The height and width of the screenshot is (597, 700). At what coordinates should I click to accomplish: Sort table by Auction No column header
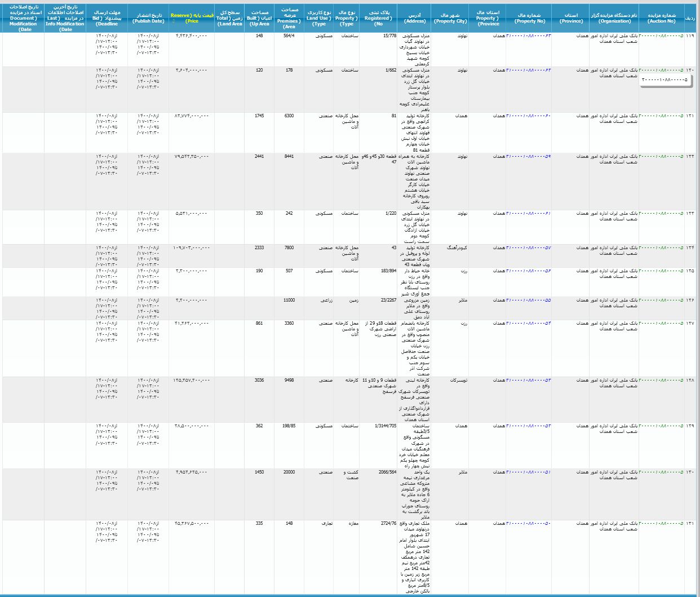(x=661, y=17)
